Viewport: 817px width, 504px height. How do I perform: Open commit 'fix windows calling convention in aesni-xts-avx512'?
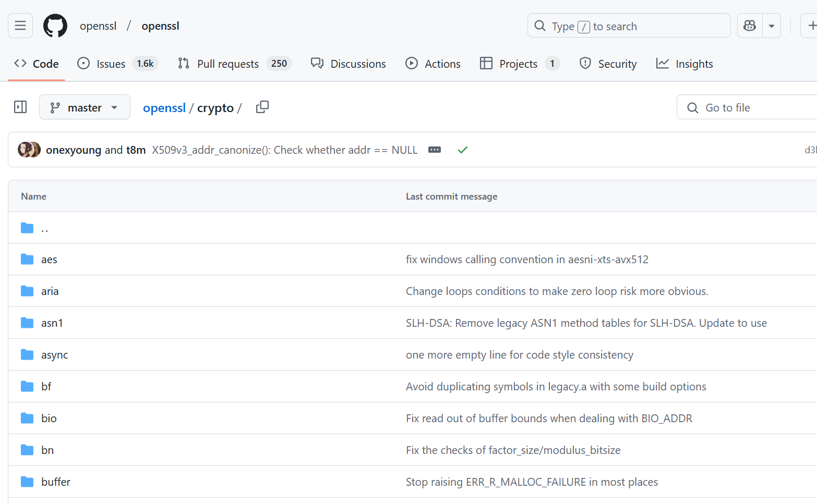tap(527, 260)
